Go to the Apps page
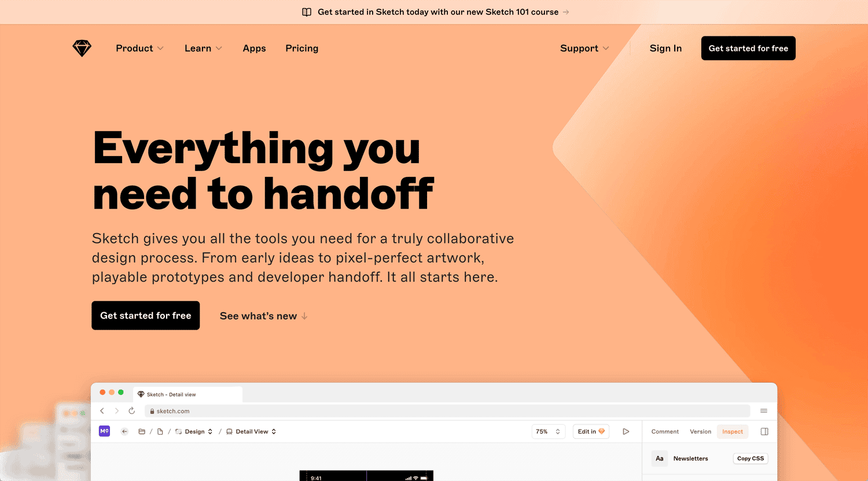This screenshot has height=481, width=868. click(x=254, y=49)
